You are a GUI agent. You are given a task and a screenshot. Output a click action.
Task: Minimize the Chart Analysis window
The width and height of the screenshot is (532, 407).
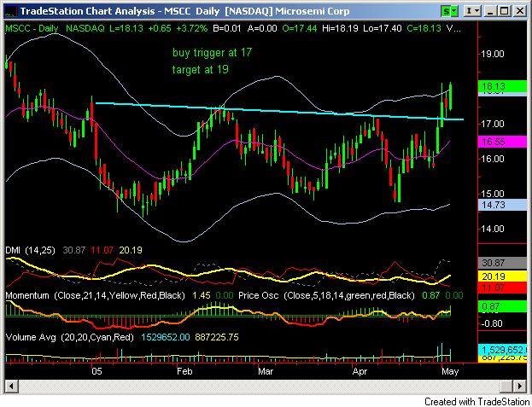490,12
